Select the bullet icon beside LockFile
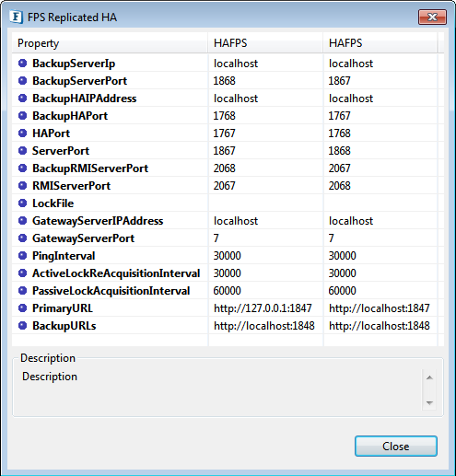Image resolution: width=456 pixels, height=476 pixels. click(22, 203)
